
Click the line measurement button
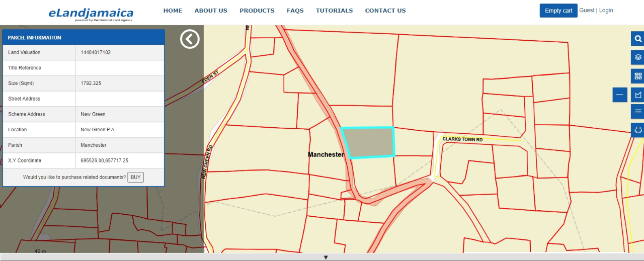pos(619,95)
